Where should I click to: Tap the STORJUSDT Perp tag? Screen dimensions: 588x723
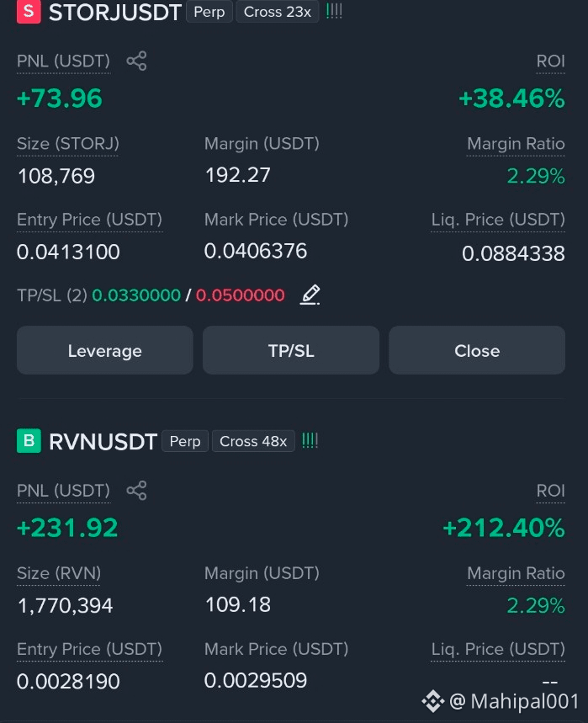click(209, 12)
